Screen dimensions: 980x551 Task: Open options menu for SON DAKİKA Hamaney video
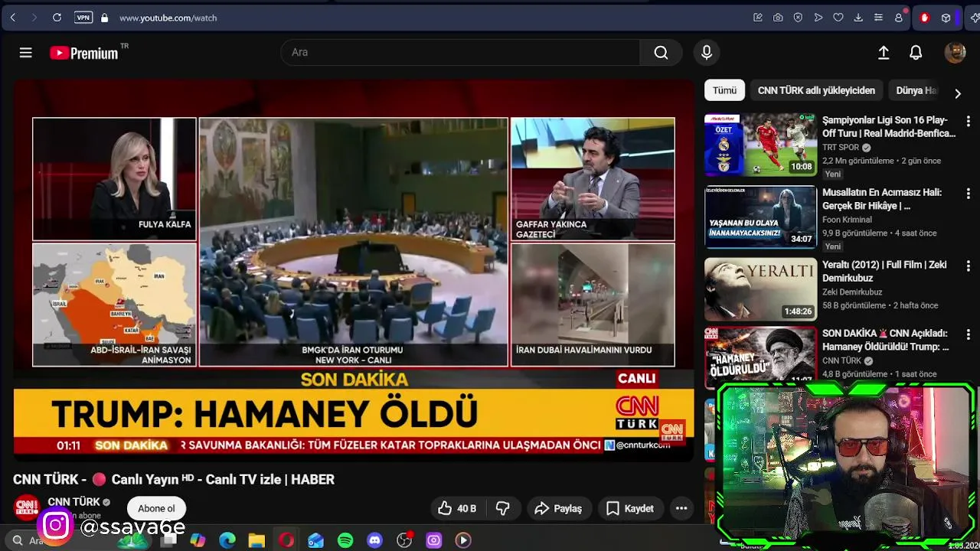coord(968,335)
